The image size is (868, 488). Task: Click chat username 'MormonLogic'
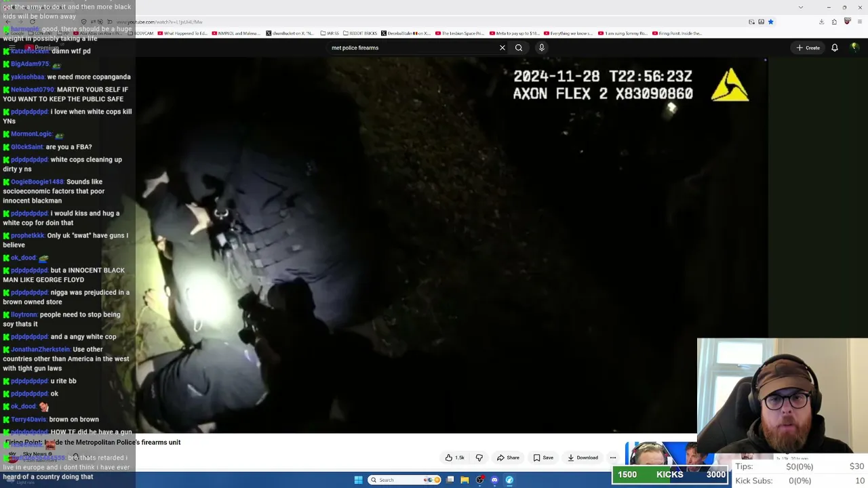[x=31, y=134]
